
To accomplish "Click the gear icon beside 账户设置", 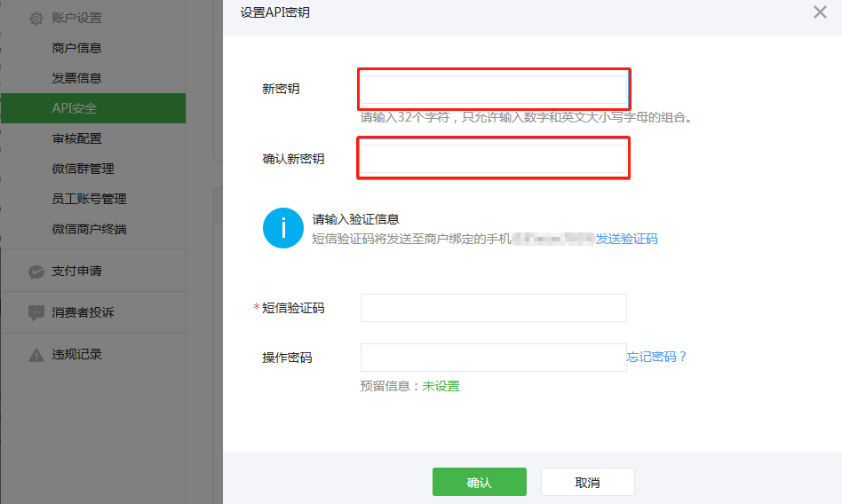I will [36, 18].
